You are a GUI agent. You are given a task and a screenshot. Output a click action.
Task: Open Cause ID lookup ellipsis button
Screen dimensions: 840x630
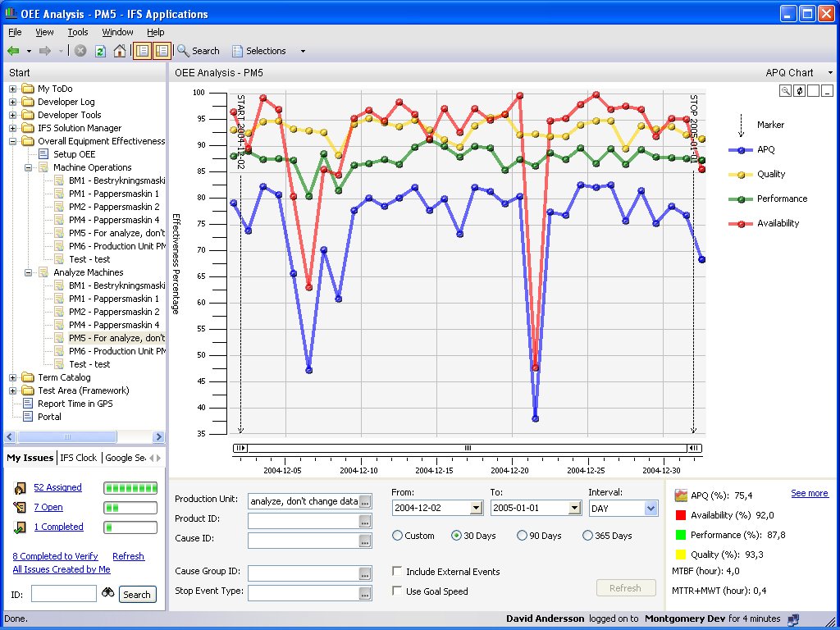pos(365,541)
